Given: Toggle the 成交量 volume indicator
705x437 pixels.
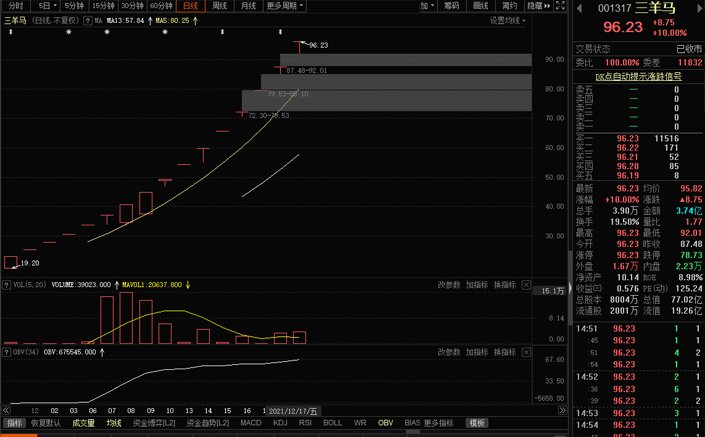Looking at the screenshot, I should (x=83, y=423).
